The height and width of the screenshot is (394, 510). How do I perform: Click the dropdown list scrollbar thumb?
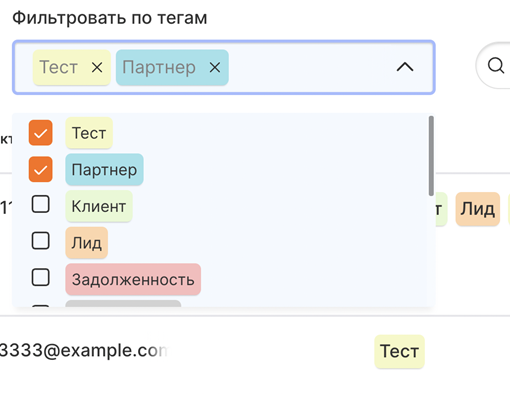pos(431,156)
